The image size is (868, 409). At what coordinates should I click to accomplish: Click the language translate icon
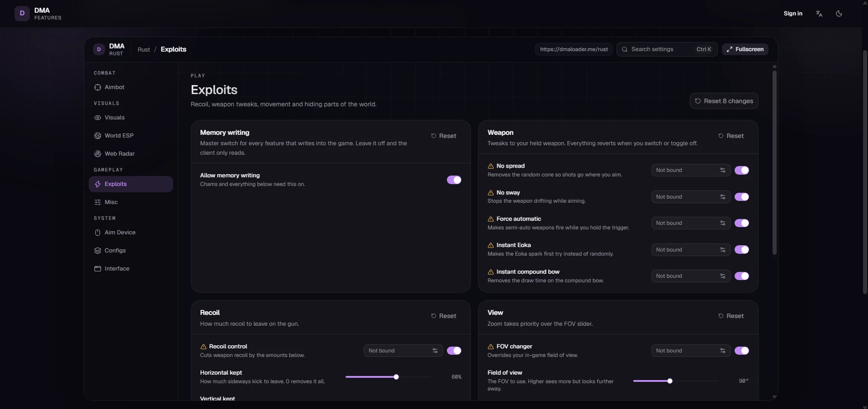(819, 14)
